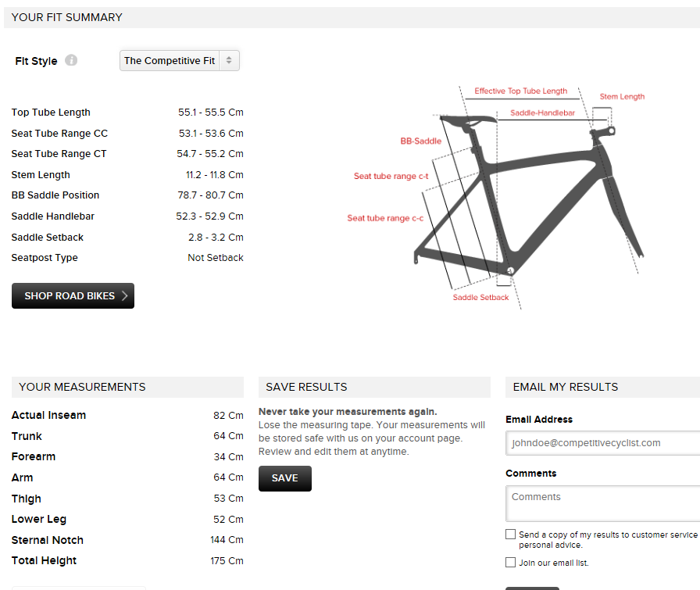Click the Your Fit Summary header bar
This screenshot has height=590, width=700.
click(352, 17)
